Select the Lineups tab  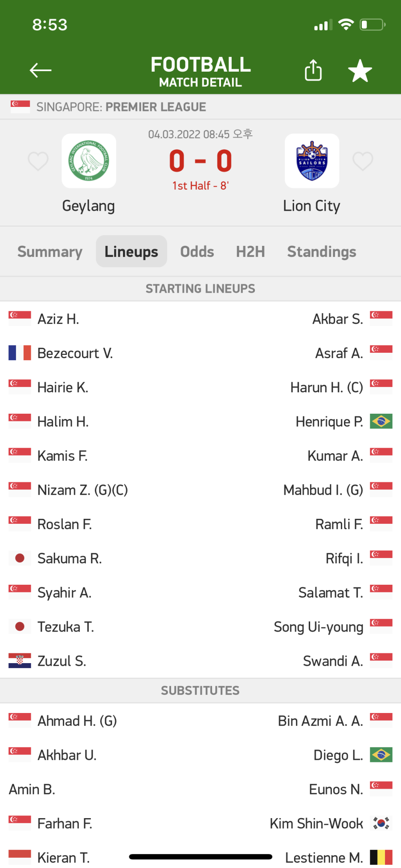tap(131, 252)
